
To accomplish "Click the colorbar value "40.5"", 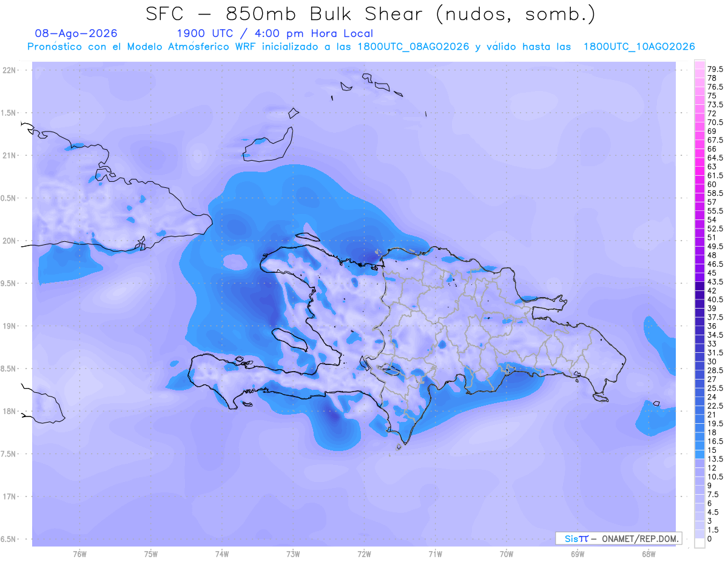I will 715,299.
